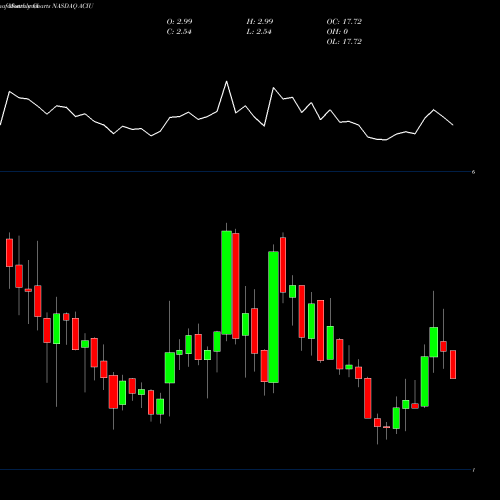Click the highest peak of the white line graph
The height and width of the screenshot is (500, 500).
[227, 82]
